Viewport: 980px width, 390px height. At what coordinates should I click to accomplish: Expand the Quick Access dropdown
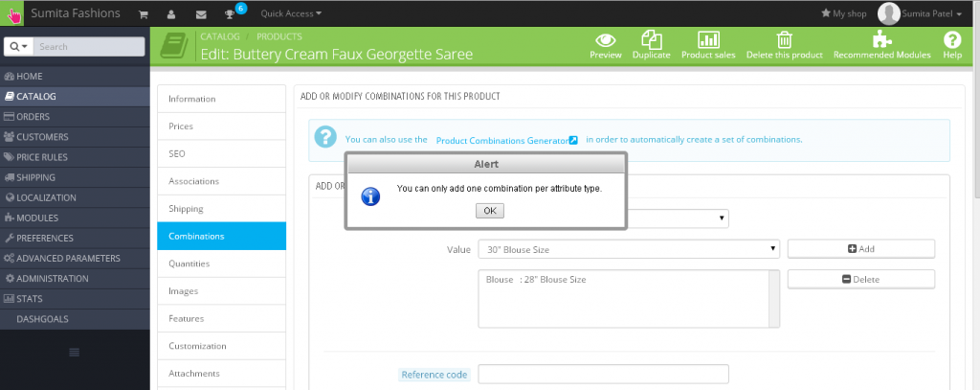(291, 14)
